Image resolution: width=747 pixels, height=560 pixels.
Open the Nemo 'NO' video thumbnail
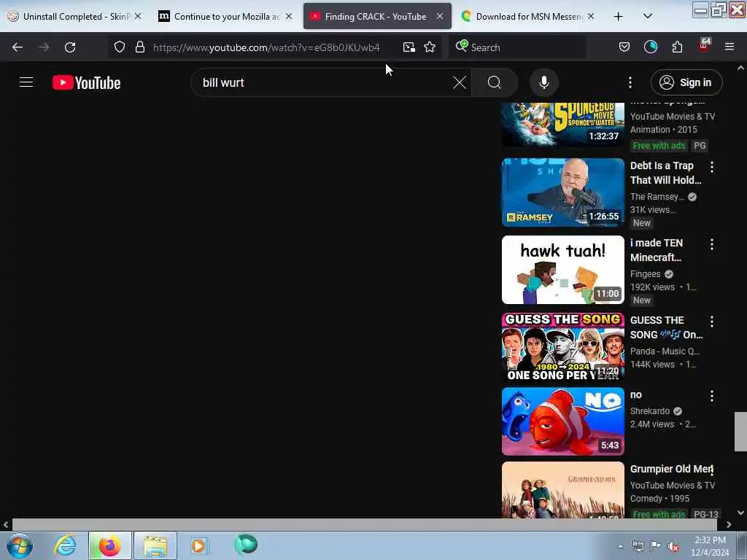pos(562,421)
